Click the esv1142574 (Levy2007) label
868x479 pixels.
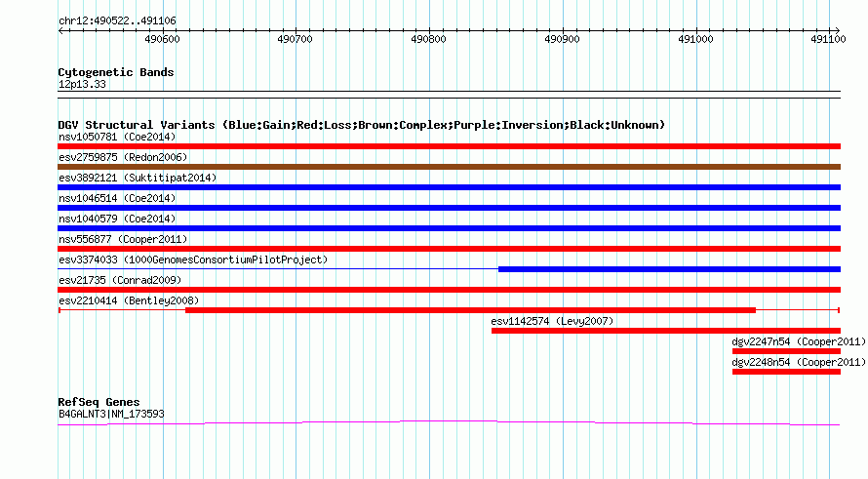pyautogui.click(x=552, y=321)
